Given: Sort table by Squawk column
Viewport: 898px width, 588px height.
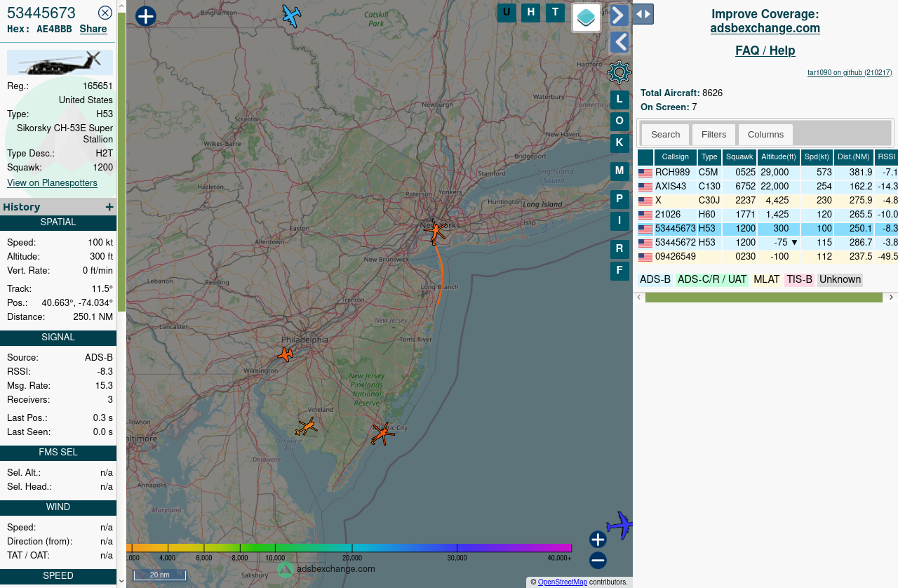Looking at the screenshot, I should [x=739, y=157].
